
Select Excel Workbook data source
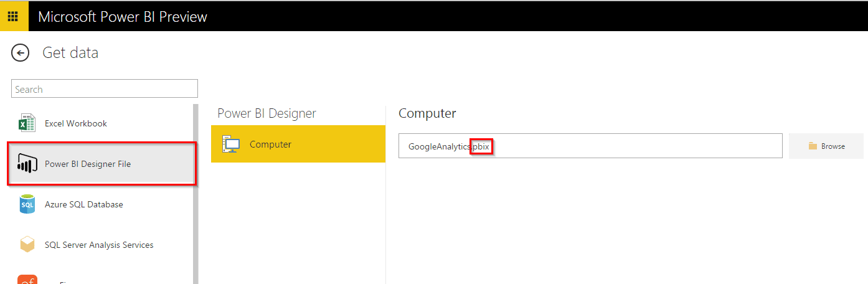[76, 123]
